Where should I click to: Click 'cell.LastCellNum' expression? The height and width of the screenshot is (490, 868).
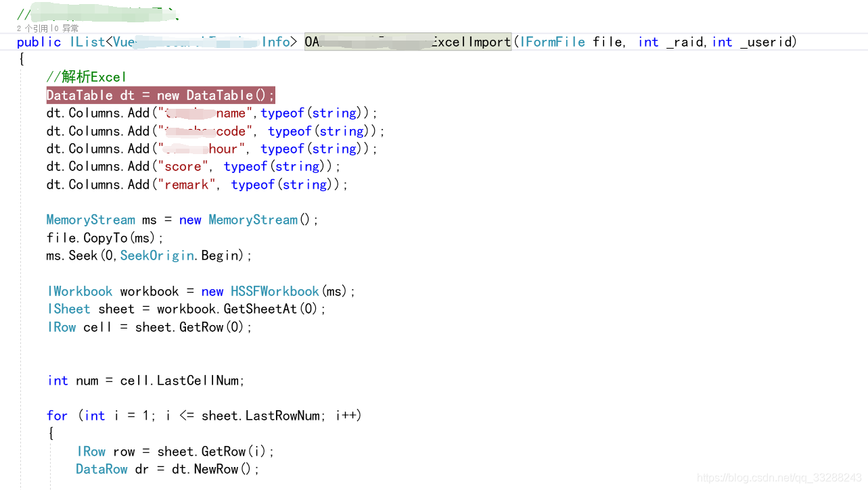[x=179, y=381]
